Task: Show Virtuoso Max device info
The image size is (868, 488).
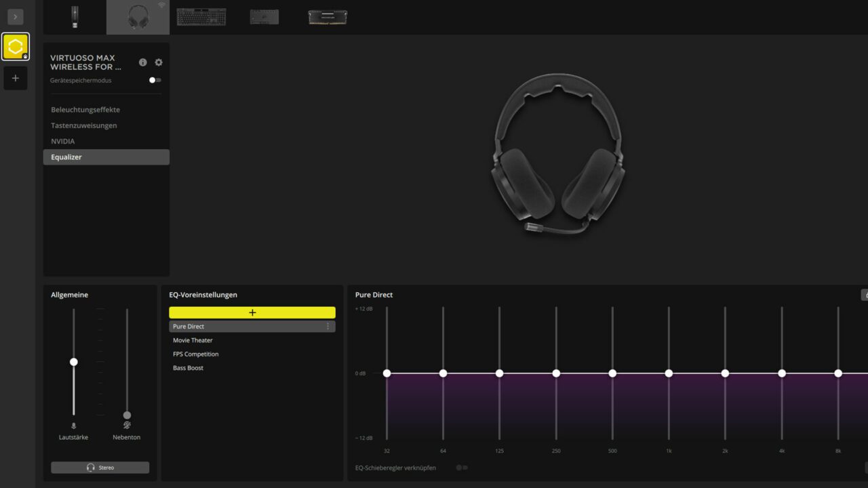Action: click(142, 62)
